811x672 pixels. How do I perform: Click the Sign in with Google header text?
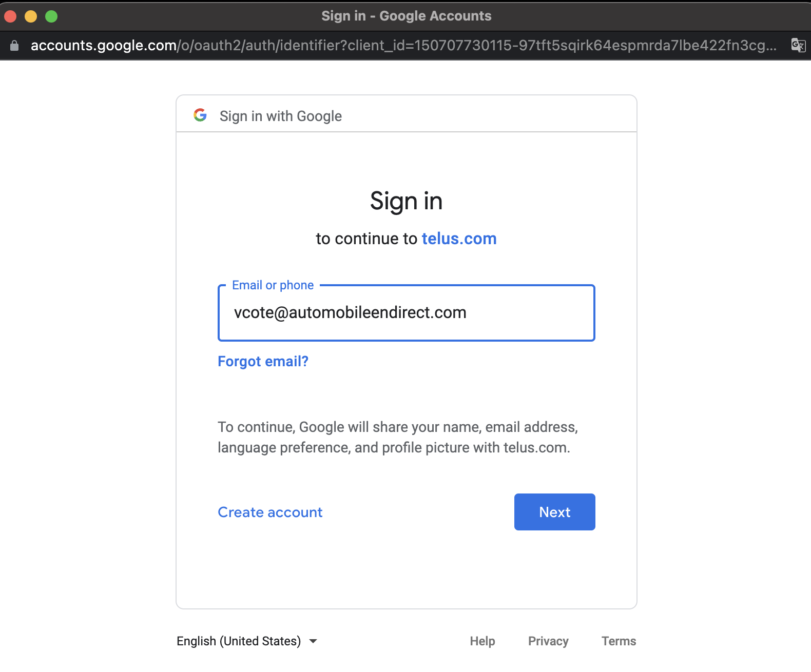(281, 116)
